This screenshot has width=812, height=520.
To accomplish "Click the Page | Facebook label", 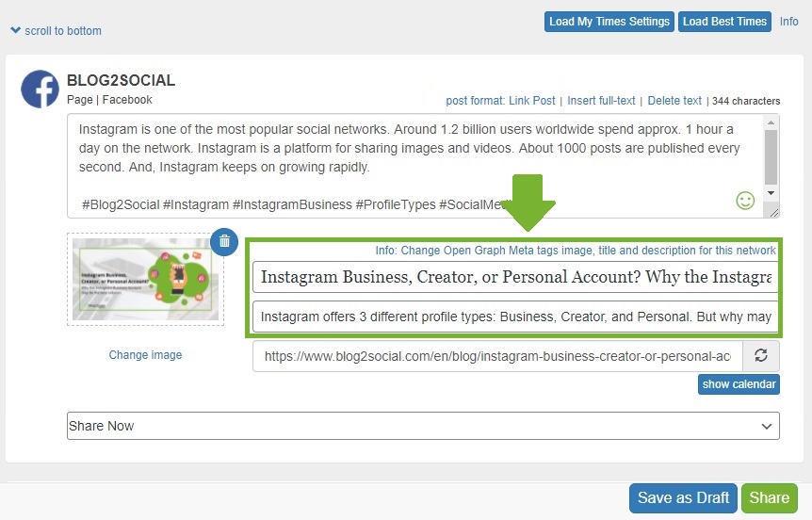I will (x=109, y=100).
